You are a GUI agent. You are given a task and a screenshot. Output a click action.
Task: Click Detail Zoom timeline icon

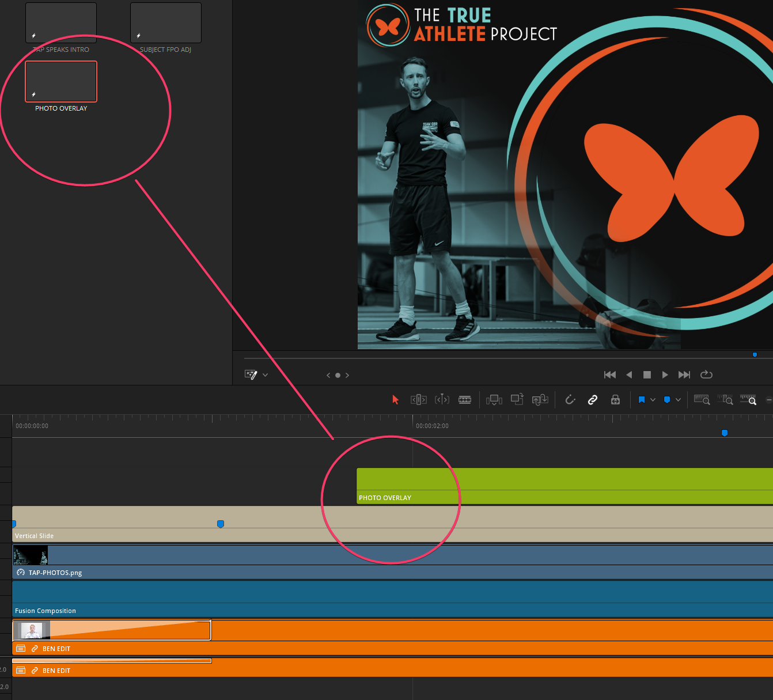pos(725,399)
